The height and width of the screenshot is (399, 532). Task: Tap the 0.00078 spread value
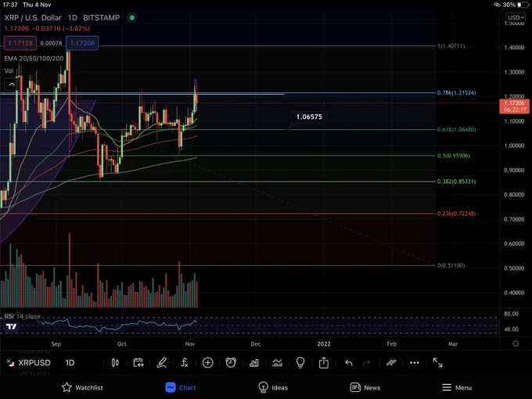[x=51, y=43]
